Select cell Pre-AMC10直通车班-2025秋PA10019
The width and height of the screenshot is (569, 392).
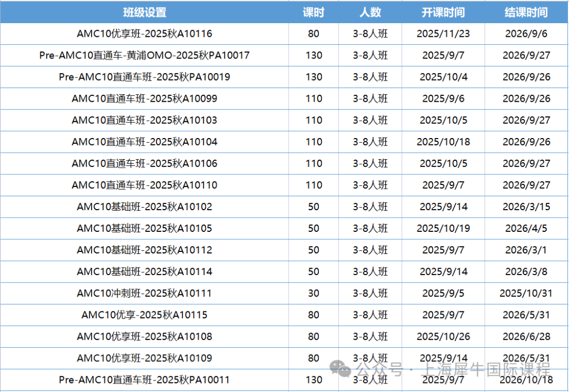pos(144,77)
